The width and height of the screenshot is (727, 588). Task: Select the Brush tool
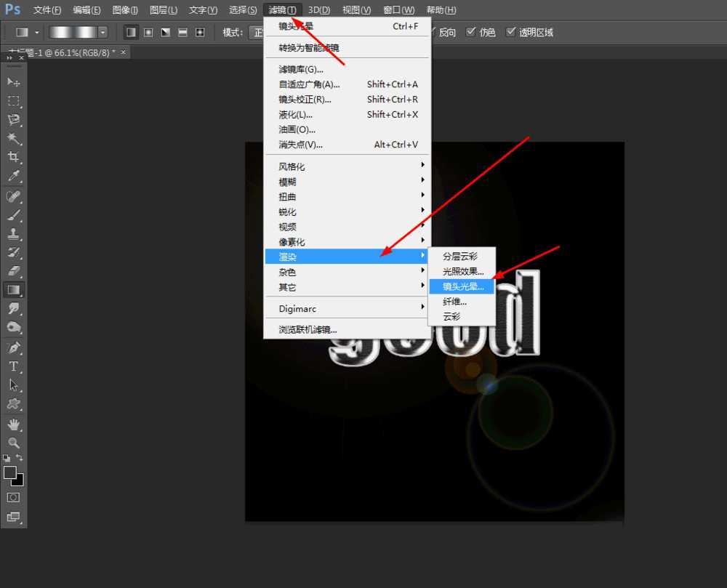click(x=14, y=214)
